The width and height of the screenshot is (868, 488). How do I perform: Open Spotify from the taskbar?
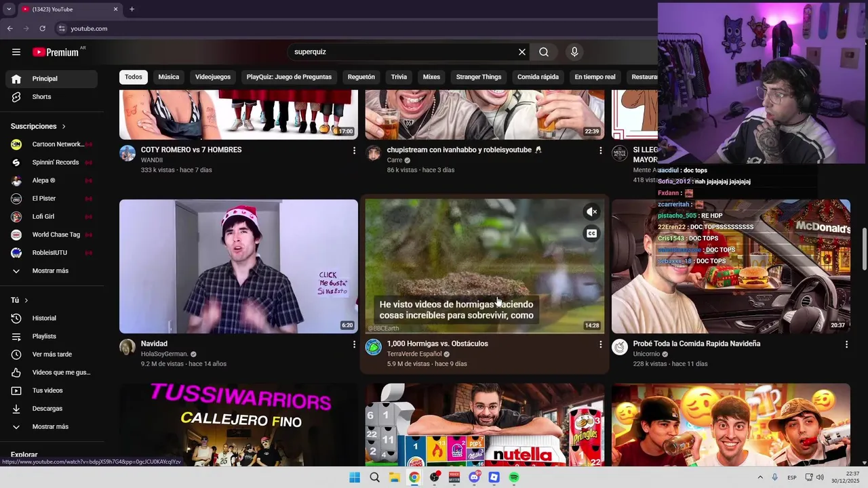click(x=514, y=478)
